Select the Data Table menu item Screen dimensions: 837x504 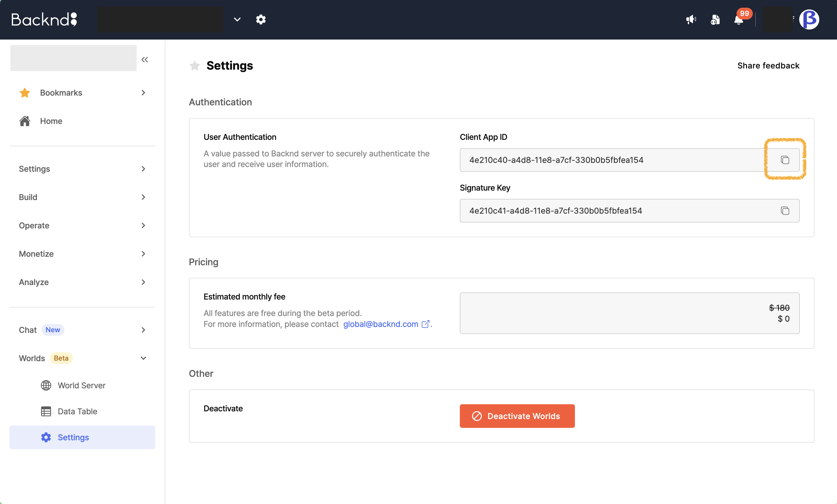tap(76, 411)
